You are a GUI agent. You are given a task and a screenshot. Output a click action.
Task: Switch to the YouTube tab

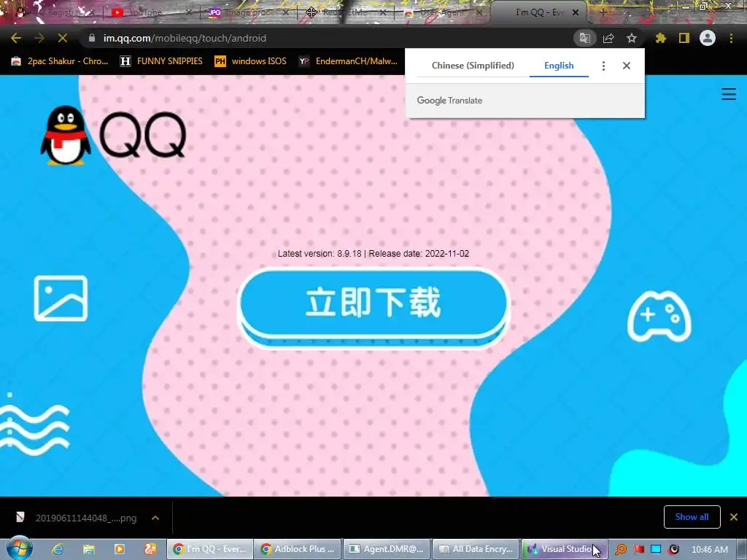coord(145,12)
